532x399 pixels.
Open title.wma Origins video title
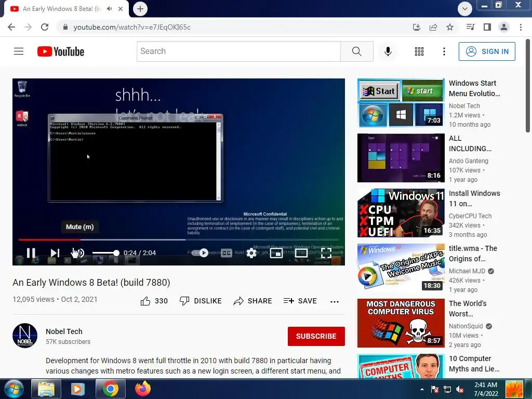click(473, 254)
